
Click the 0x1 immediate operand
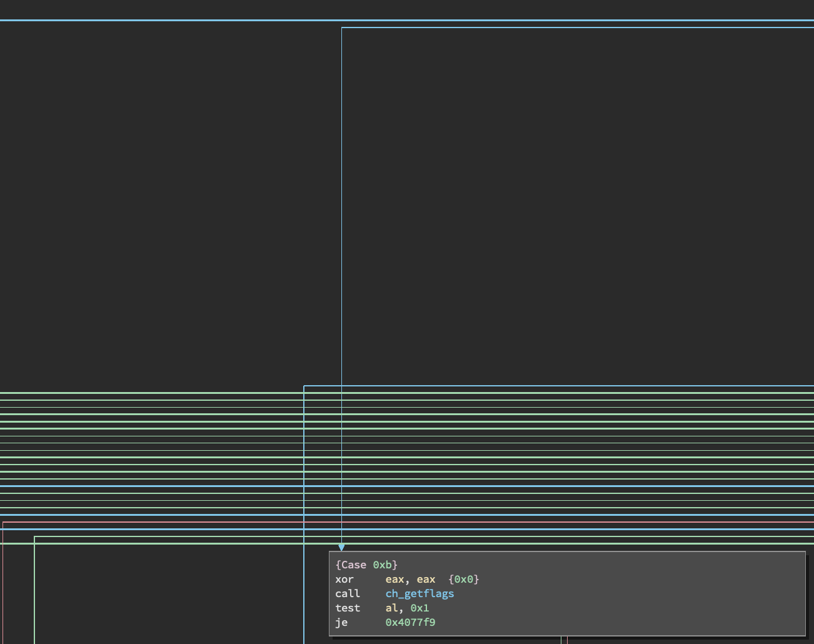click(x=420, y=608)
